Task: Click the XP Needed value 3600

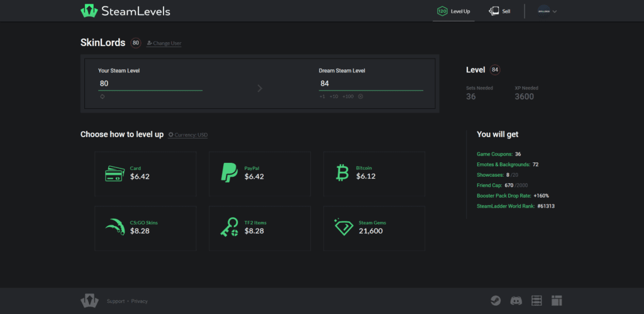Action: point(525,97)
